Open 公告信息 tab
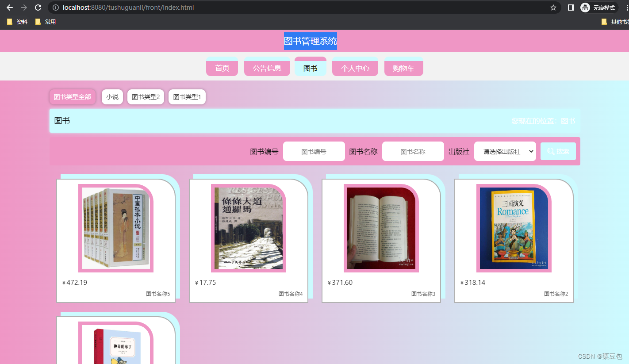Screen dimensions: 629x364 pyautogui.click(x=267, y=66)
